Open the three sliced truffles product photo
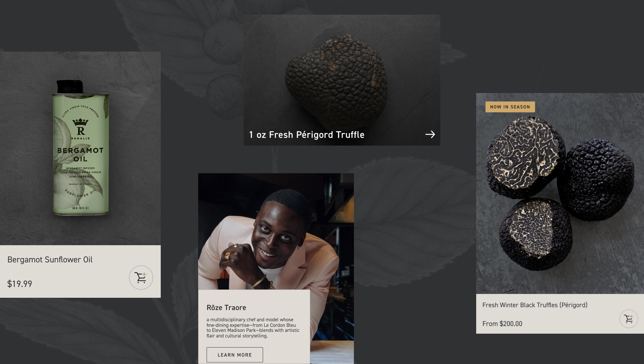The image size is (644, 364). click(x=560, y=193)
